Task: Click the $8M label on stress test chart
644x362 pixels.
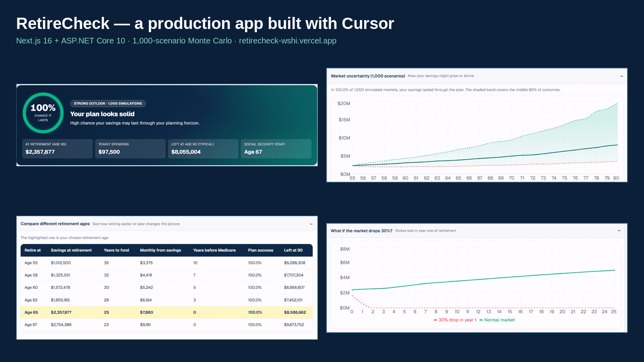Action: [x=345, y=249]
